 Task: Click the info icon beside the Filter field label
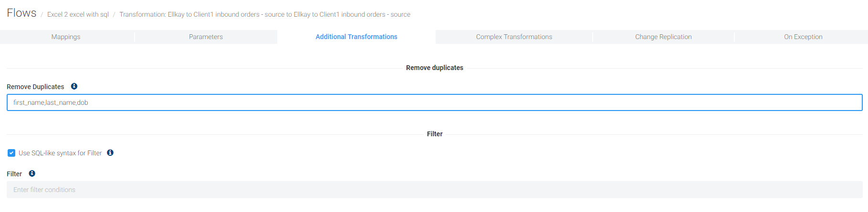tap(32, 173)
